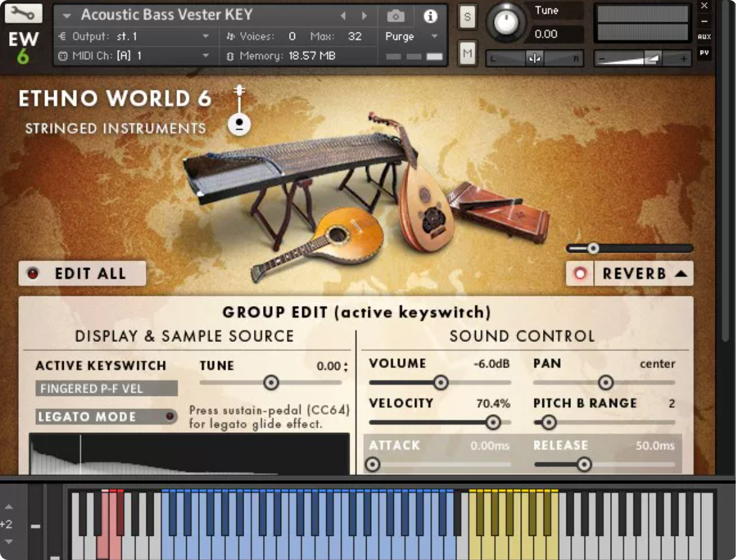Click the sample waveform display
The height and width of the screenshot is (560, 737).
point(189,455)
